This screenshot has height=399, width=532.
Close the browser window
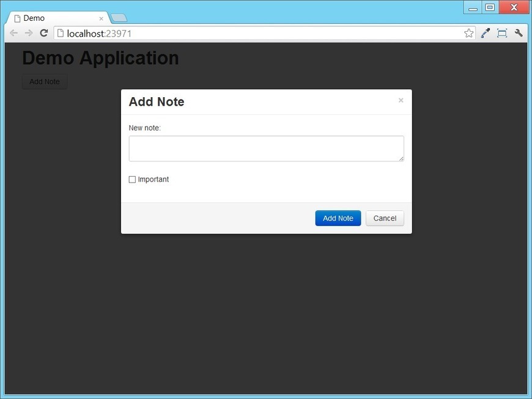[514, 7]
